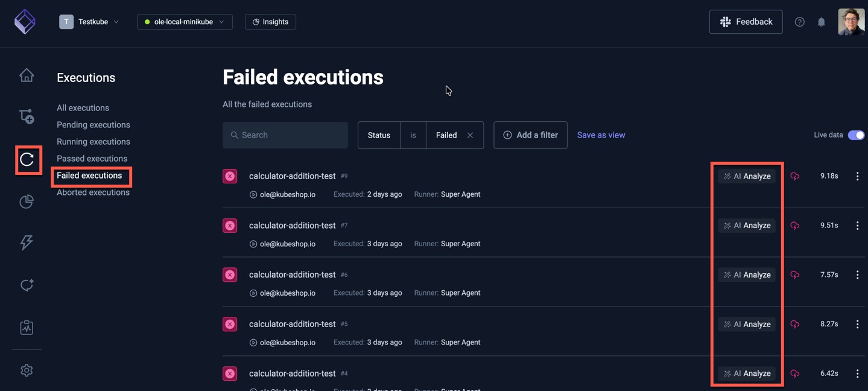
Task: Open the kebab menu on execution #9
Action: (x=857, y=176)
